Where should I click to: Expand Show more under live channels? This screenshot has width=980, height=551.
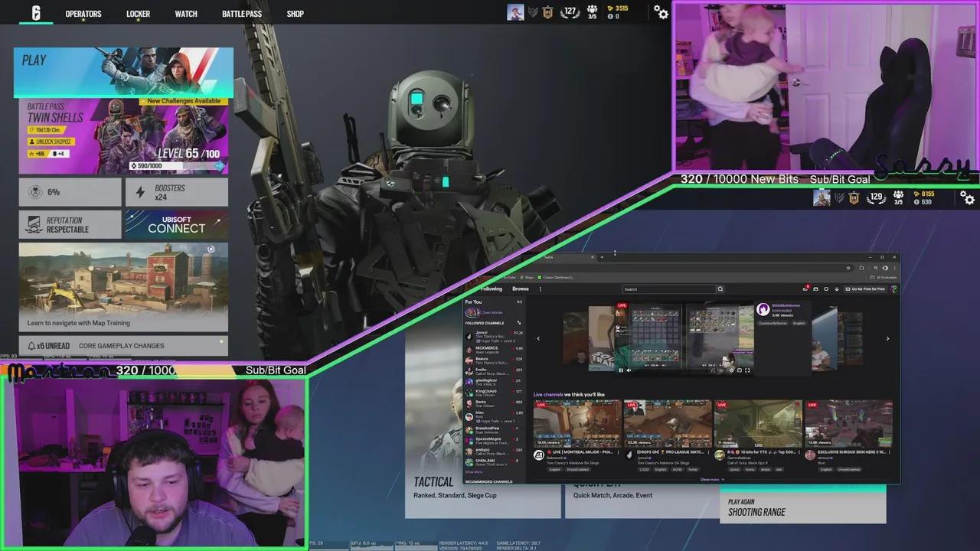tap(712, 479)
